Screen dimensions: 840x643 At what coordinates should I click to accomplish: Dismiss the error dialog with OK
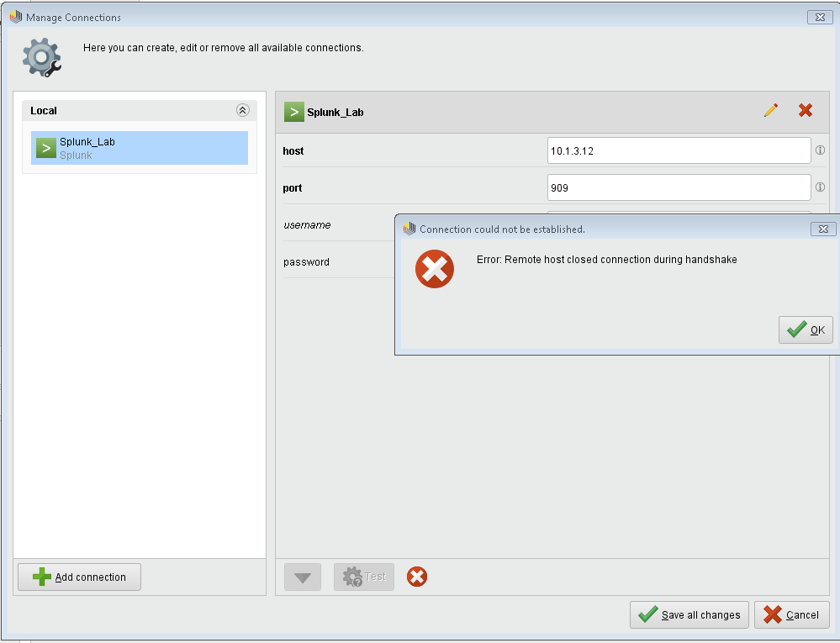pos(805,329)
